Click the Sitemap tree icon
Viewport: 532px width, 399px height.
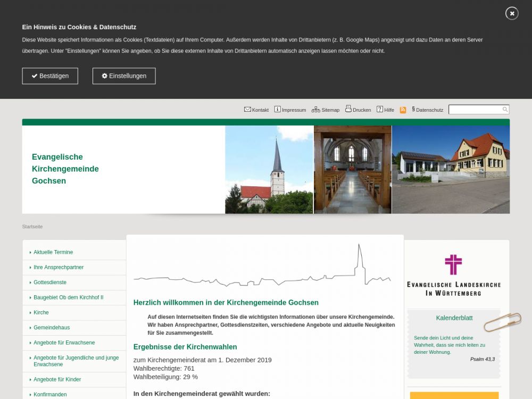[x=315, y=110]
